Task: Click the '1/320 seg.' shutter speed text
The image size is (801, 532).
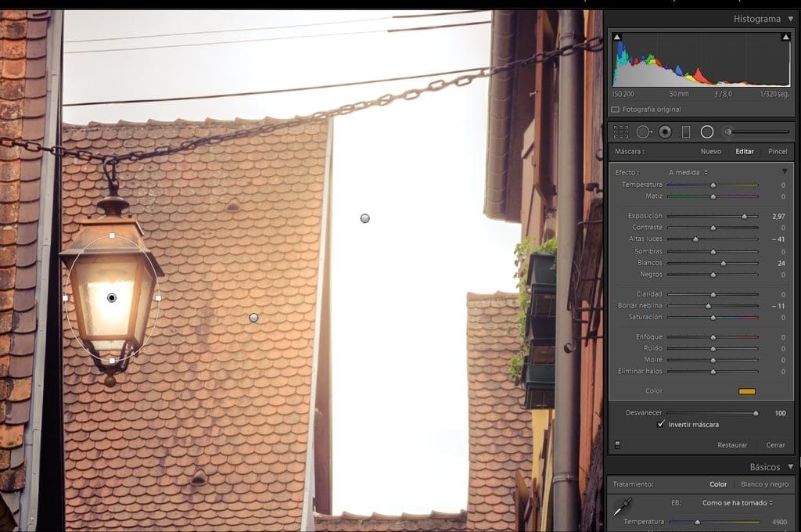Action: [x=774, y=94]
